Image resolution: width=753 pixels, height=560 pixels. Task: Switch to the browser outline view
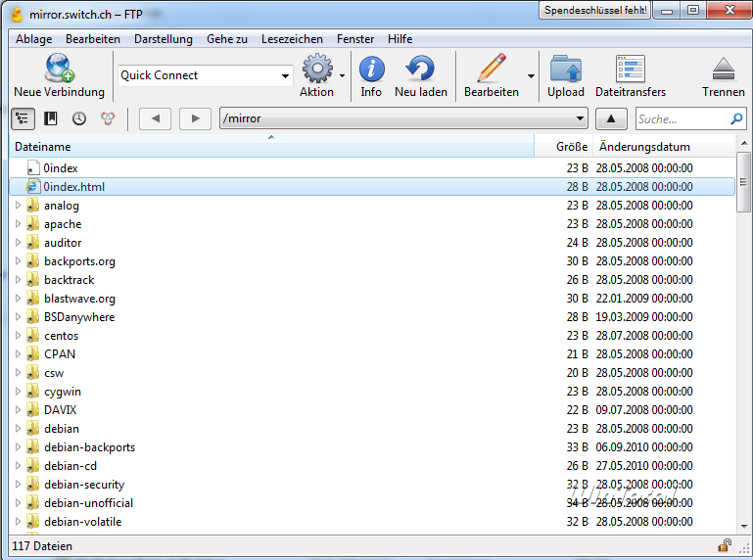23,118
